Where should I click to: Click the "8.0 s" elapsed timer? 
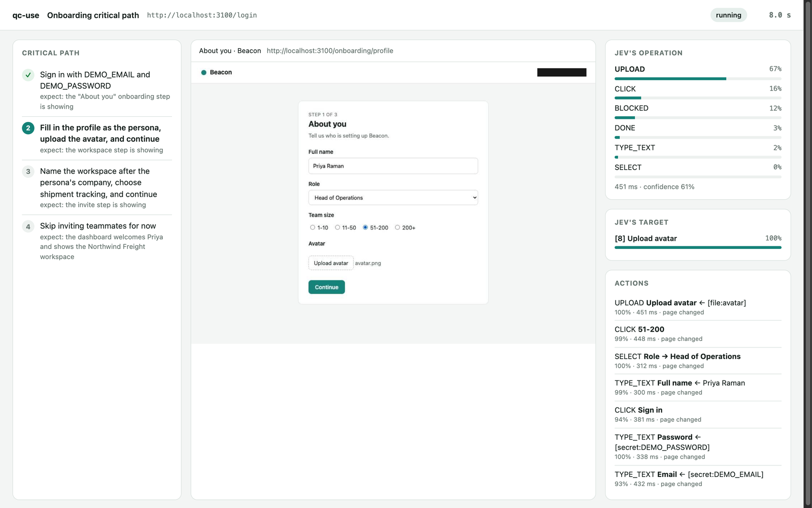(780, 15)
